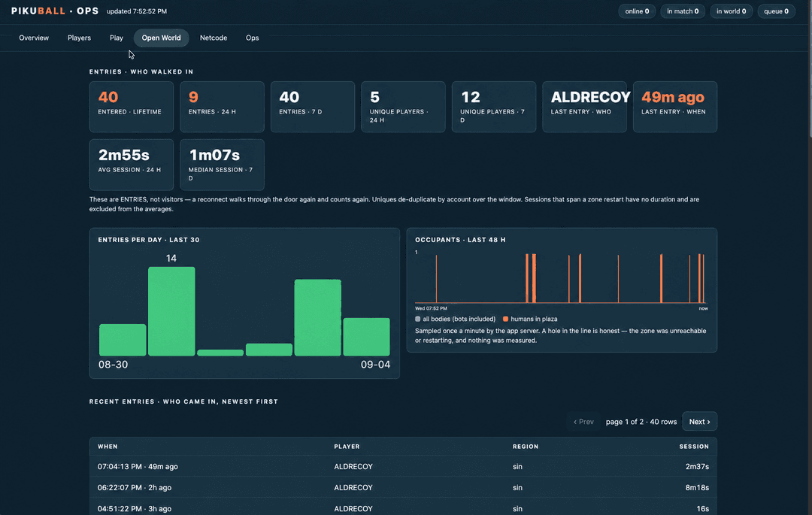Viewport: 812px width, 515px height.
Task: Go to the Play tab
Action: pos(117,38)
